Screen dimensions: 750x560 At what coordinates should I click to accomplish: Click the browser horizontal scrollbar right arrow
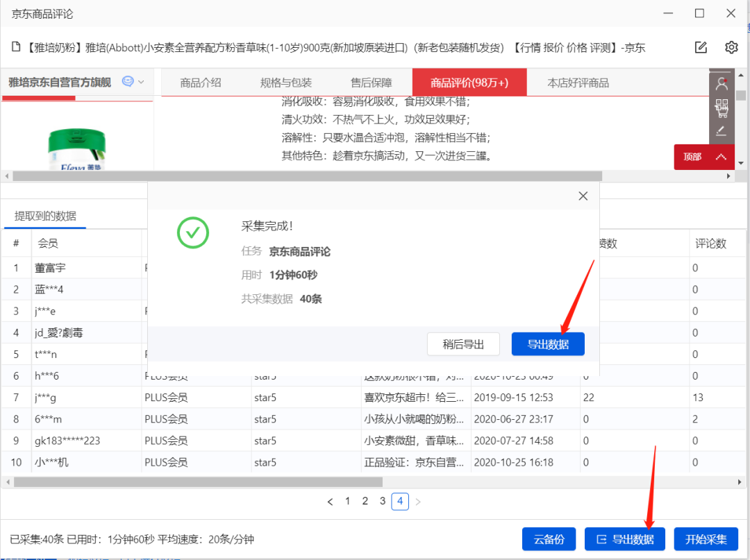[x=728, y=176]
